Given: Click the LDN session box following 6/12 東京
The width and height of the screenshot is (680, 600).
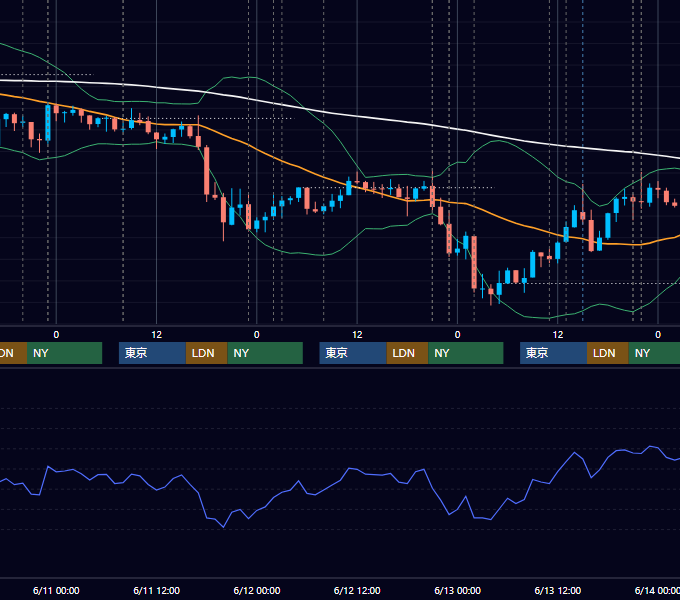Looking at the screenshot, I should [x=408, y=353].
